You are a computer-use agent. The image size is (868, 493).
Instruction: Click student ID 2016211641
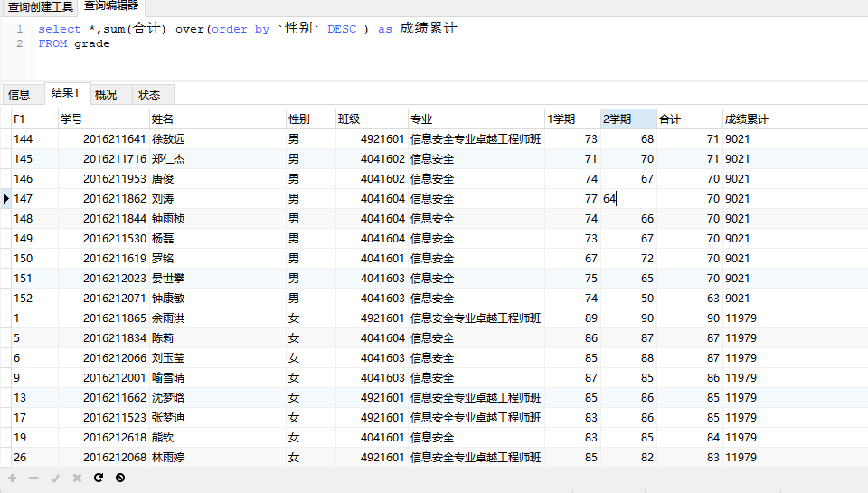[x=103, y=139]
